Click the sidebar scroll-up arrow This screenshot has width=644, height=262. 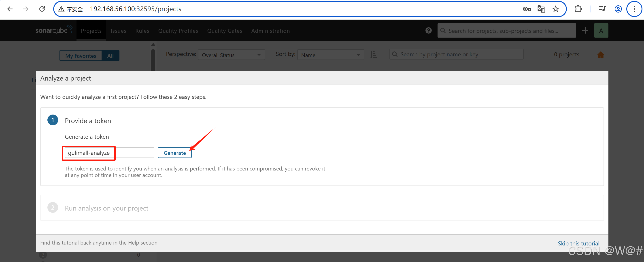coord(153,45)
